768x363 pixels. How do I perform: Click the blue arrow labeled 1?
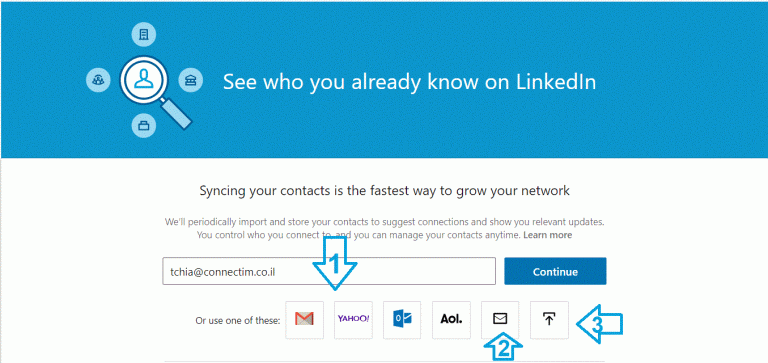335,263
